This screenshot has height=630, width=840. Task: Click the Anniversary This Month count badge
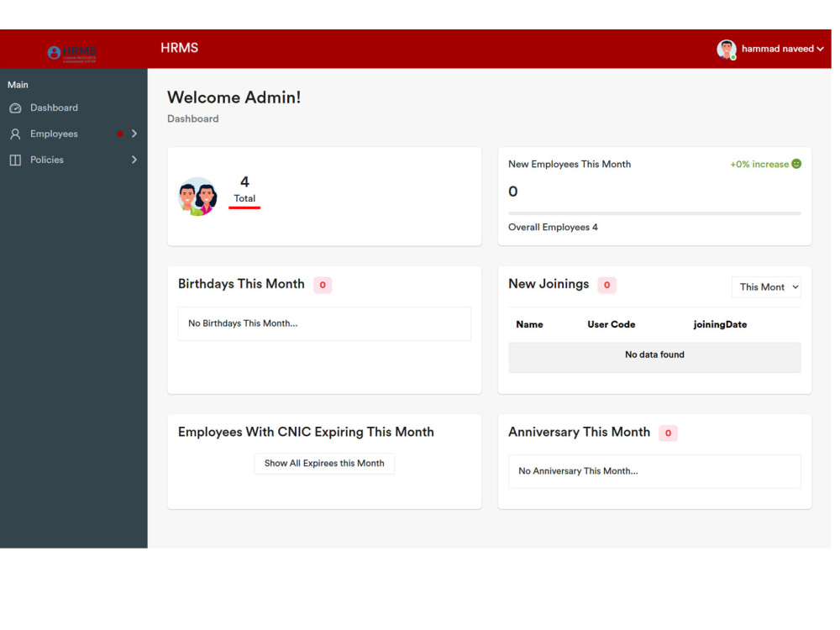[x=668, y=433]
